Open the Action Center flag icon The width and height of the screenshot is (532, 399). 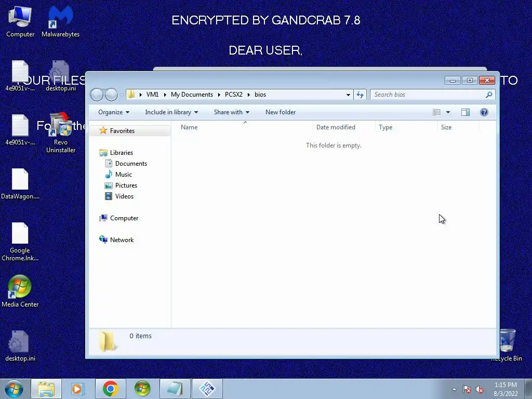(x=467, y=389)
